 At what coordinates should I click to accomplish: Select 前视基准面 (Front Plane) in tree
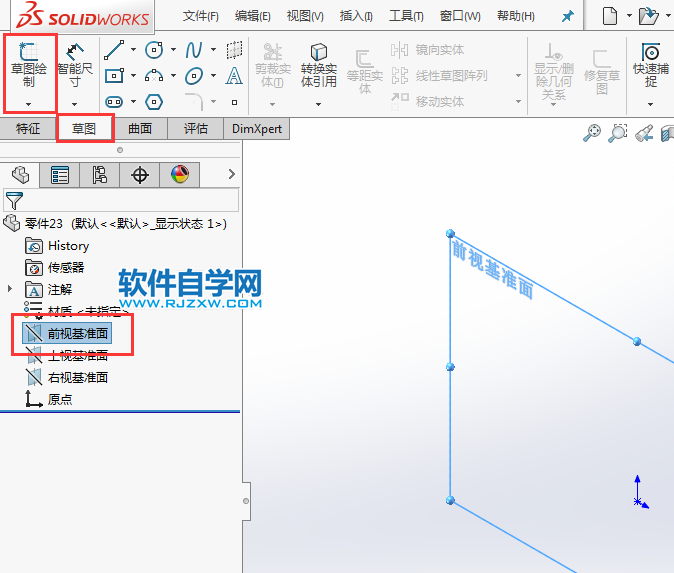click(67, 333)
